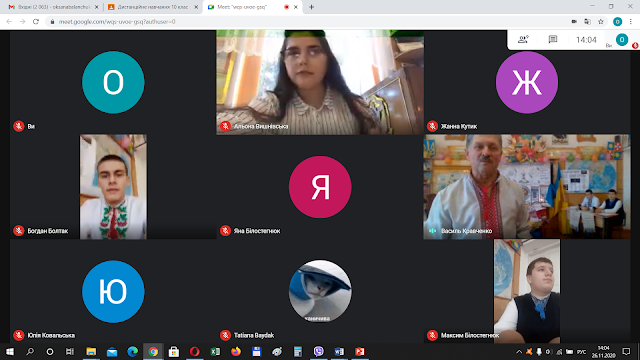Viewport: 640px width, 360px height.
Task: Open the Chrome profile avatar
Action: point(617,22)
